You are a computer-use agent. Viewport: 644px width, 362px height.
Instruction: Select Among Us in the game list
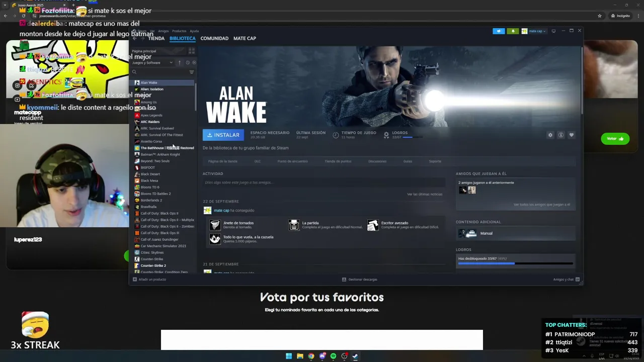148,102
